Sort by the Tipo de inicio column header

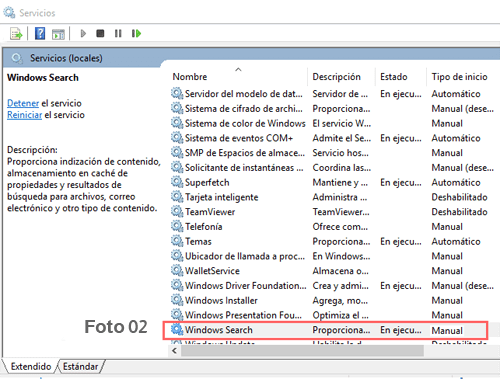459,77
